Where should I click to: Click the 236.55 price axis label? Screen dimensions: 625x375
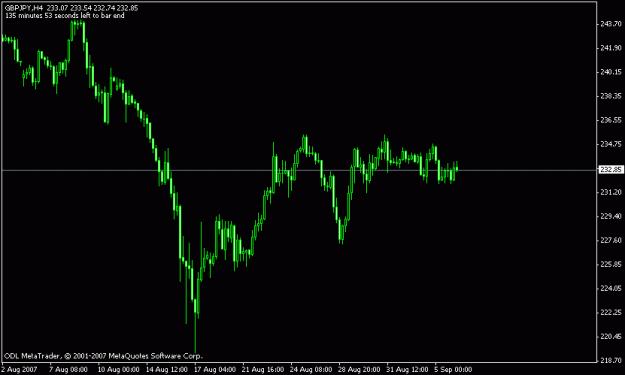[611, 120]
